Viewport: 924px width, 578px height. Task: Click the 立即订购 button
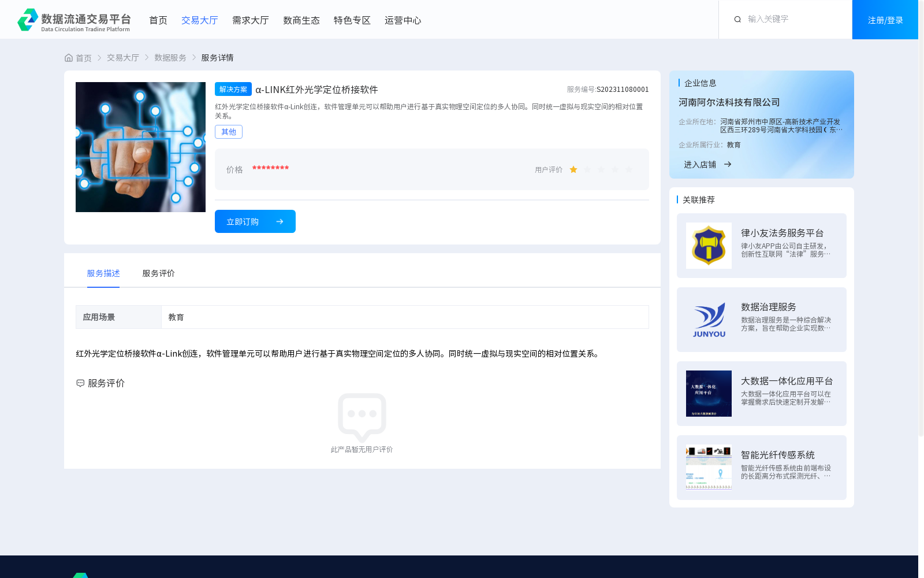click(255, 221)
